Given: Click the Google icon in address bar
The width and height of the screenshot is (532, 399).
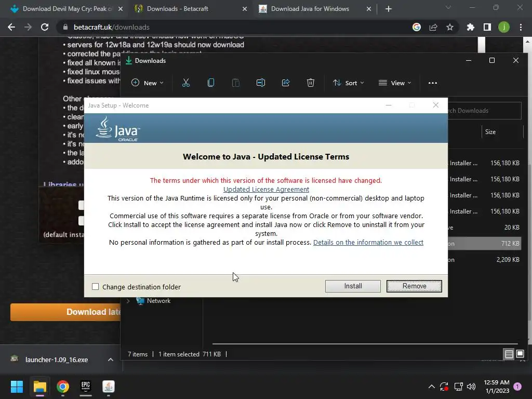Looking at the screenshot, I should (x=417, y=27).
